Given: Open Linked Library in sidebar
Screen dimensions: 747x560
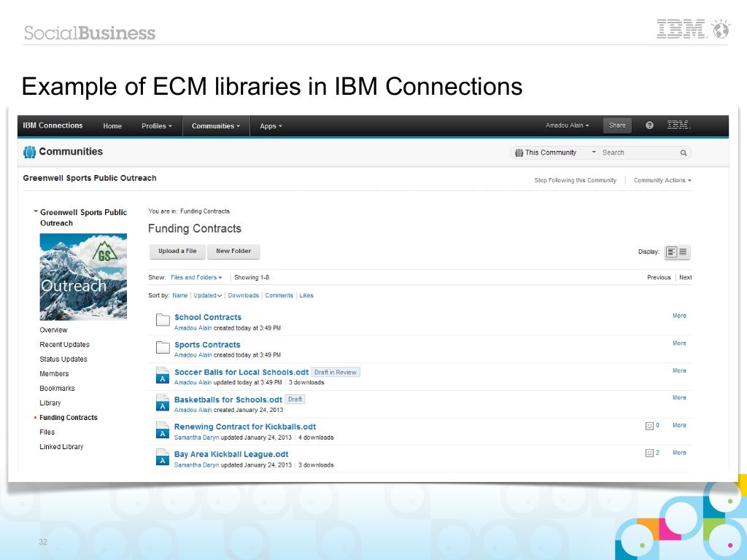Looking at the screenshot, I should pyautogui.click(x=61, y=447).
